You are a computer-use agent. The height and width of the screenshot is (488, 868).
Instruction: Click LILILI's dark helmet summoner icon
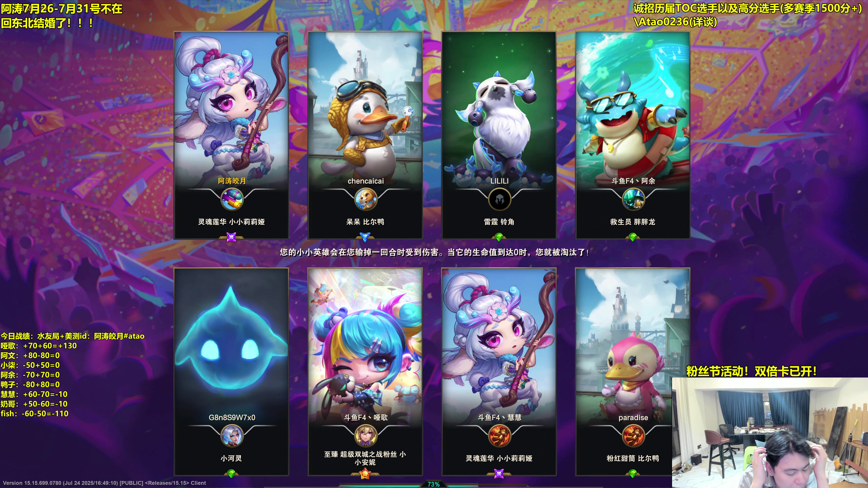(x=499, y=199)
